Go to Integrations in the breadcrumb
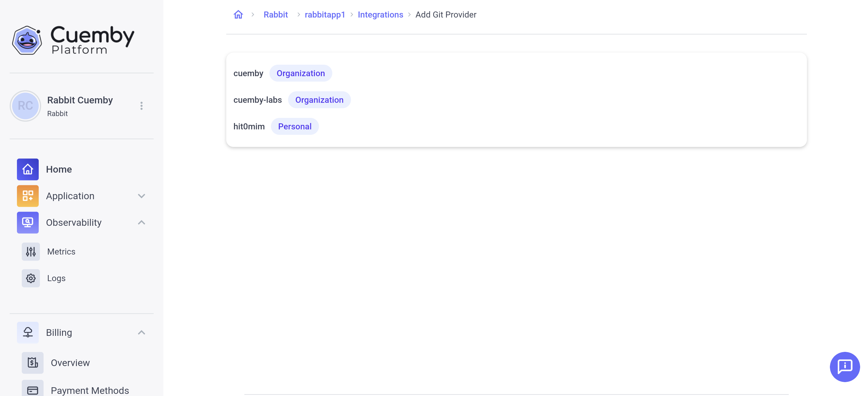The height and width of the screenshot is (396, 868). click(x=380, y=15)
